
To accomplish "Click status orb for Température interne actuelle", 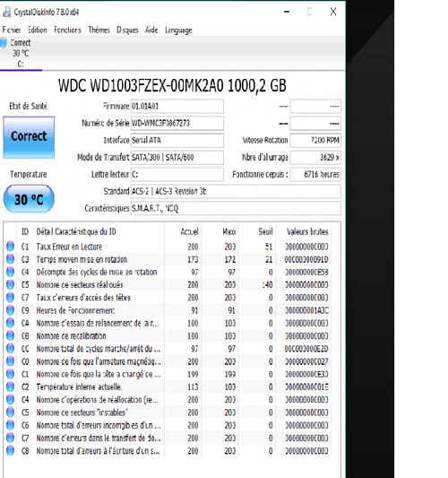I will coord(10,387).
